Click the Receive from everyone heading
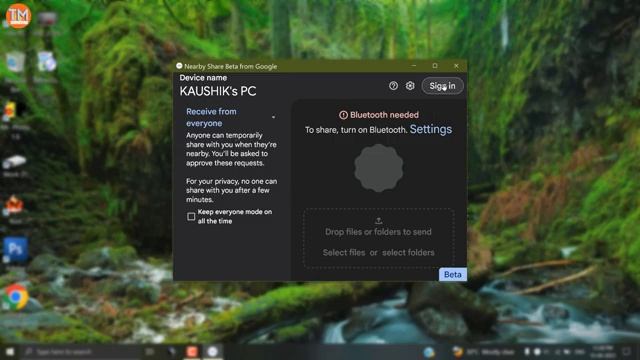The height and width of the screenshot is (360, 640). (211, 117)
